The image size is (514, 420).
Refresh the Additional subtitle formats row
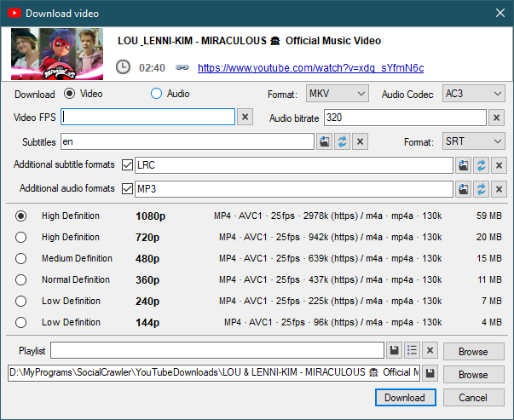coord(481,165)
